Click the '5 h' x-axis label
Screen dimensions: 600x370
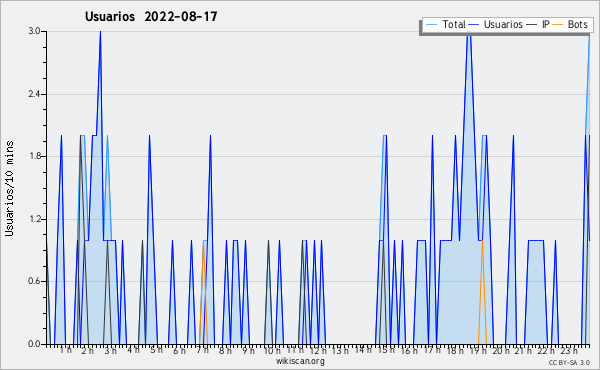pos(156,350)
